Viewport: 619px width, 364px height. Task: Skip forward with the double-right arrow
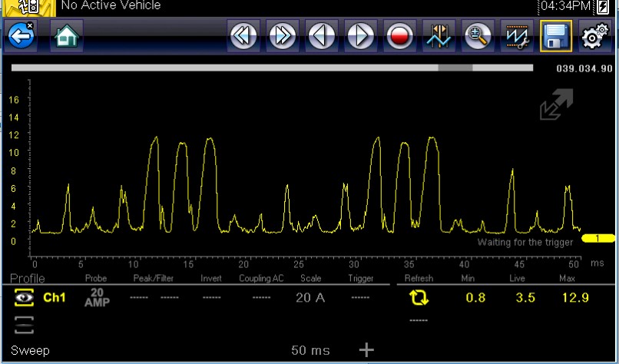pyautogui.click(x=283, y=36)
